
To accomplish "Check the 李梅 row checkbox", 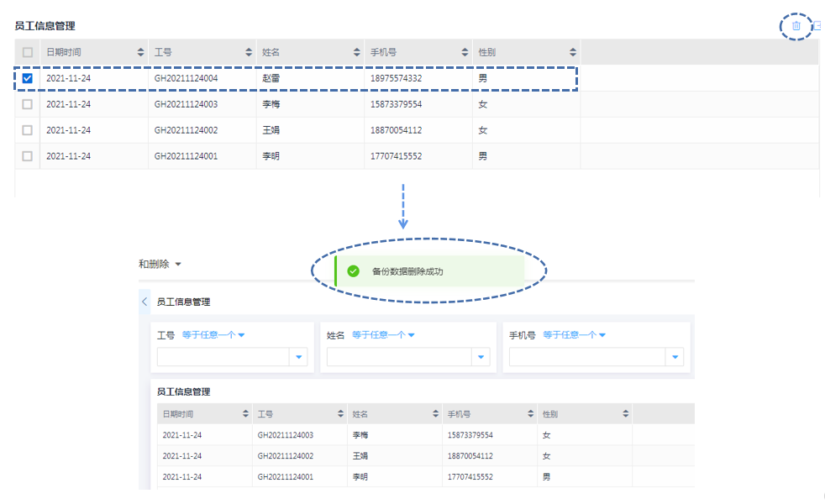I will click(28, 105).
